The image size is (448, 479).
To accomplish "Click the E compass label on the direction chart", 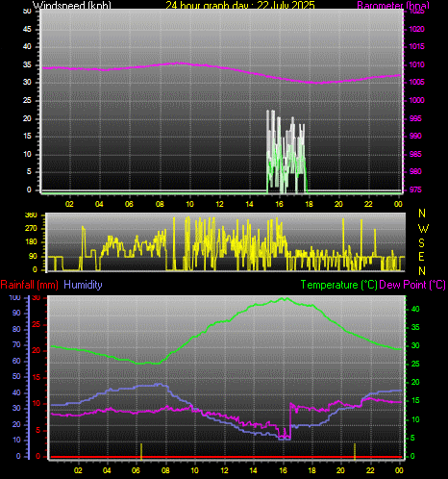I will [422, 257].
